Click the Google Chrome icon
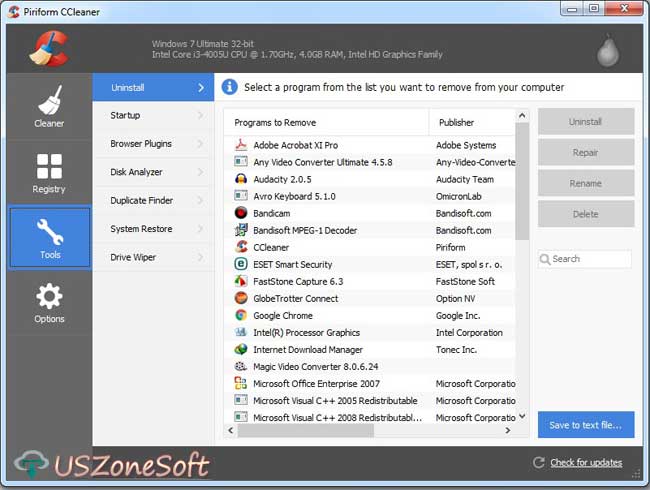Viewport: 650px width, 490px height. click(241, 315)
